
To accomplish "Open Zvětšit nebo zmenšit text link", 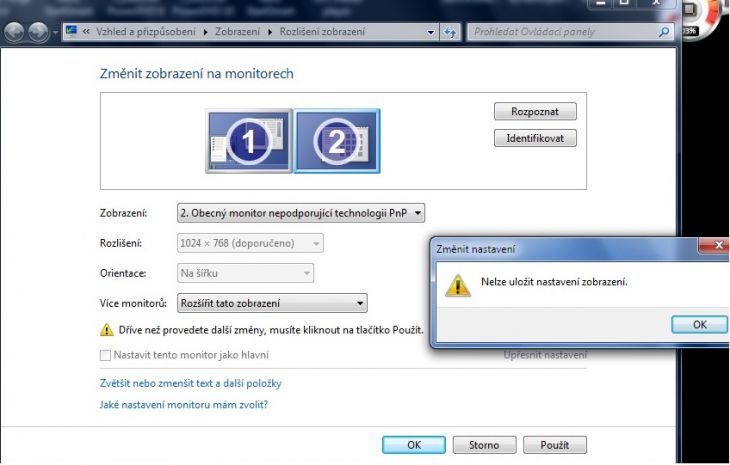I will coord(190,384).
